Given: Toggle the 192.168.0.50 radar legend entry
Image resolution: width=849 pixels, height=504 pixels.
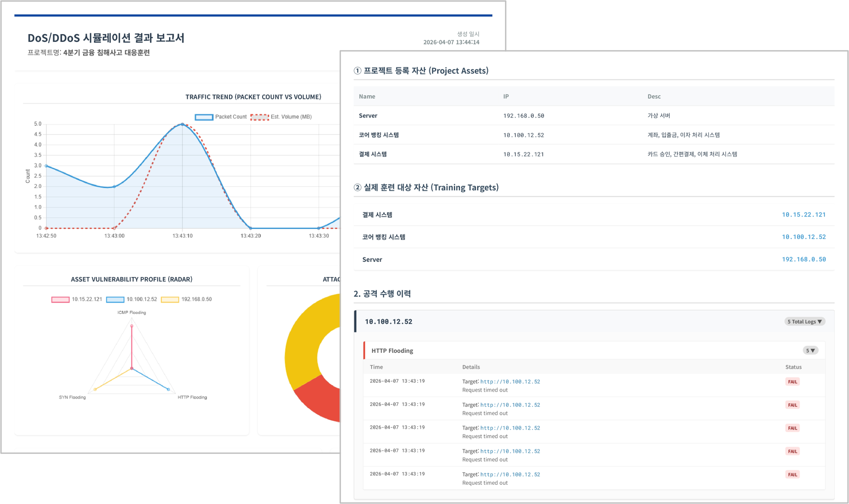Looking at the screenshot, I should (187, 299).
